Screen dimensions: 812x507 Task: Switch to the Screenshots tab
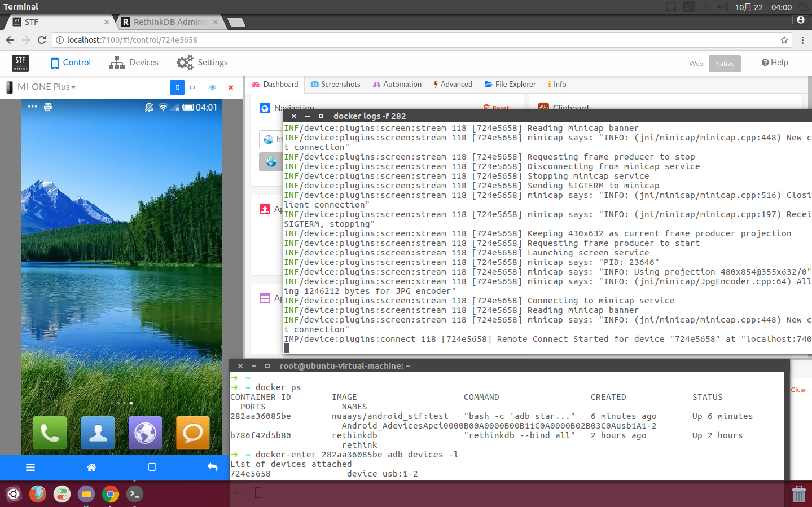point(335,84)
